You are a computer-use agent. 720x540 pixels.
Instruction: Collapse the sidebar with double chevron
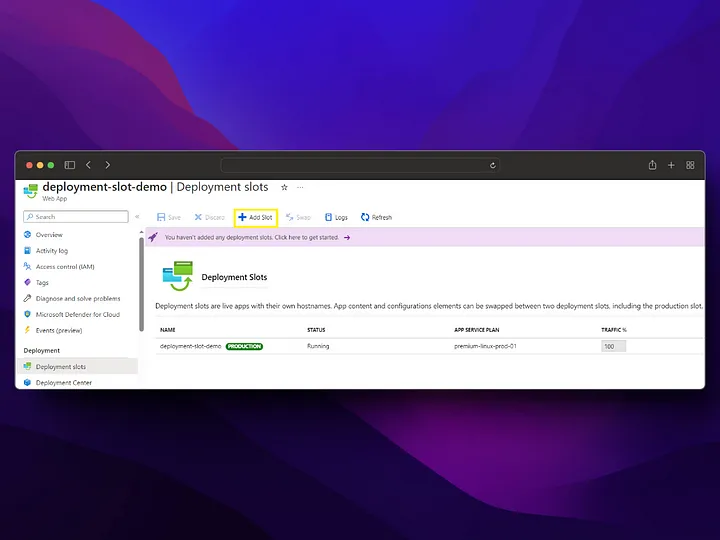tap(137, 216)
